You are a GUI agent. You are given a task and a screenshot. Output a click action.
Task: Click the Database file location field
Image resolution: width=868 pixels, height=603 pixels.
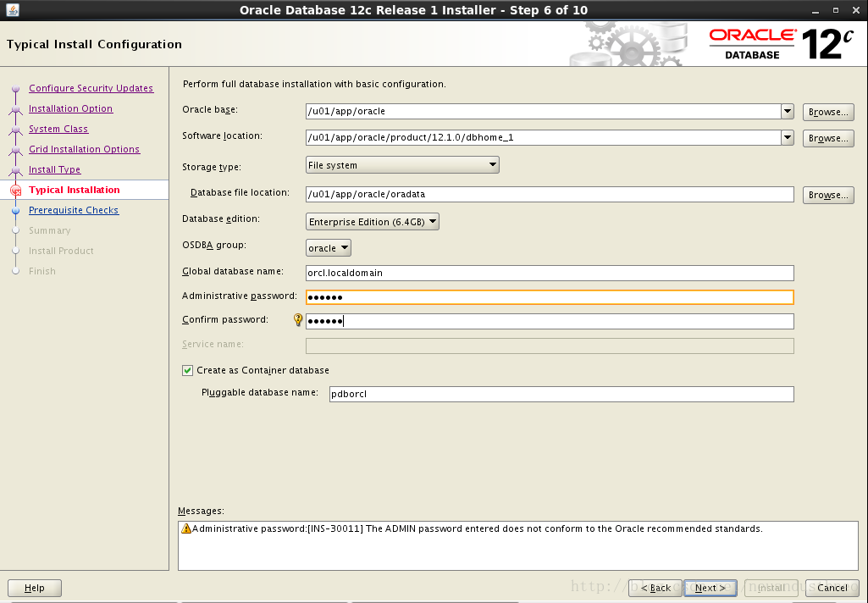tap(550, 194)
